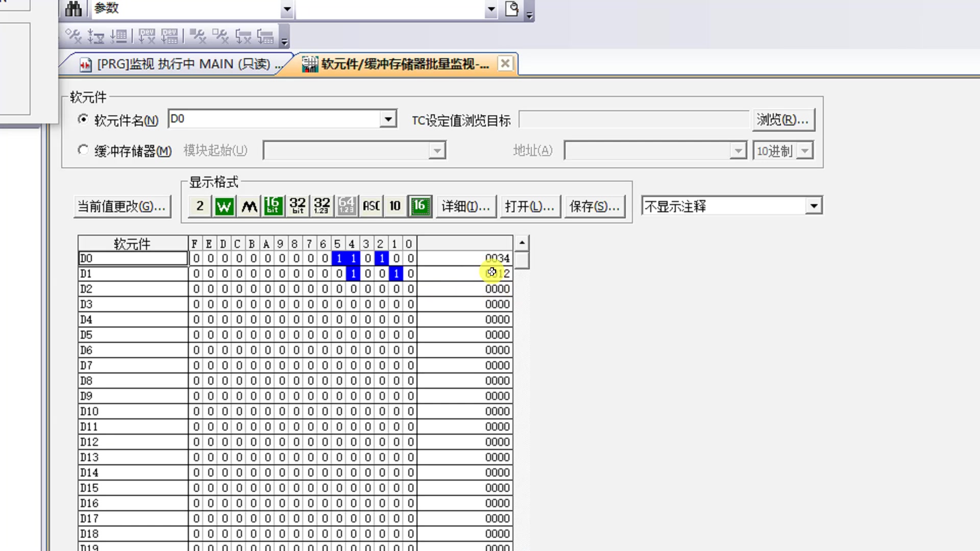Click the device table scrollbar thumb
This screenshot has height=551, width=980.
[522, 260]
